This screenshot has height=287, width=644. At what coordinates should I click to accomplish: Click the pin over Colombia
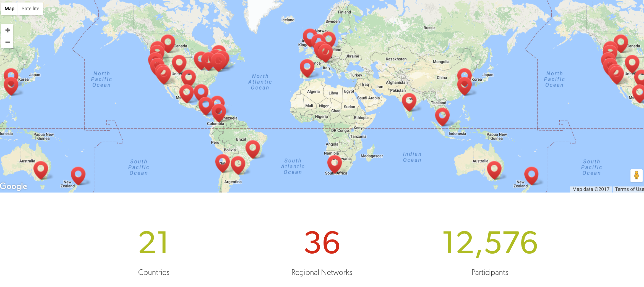tap(219, 113)
